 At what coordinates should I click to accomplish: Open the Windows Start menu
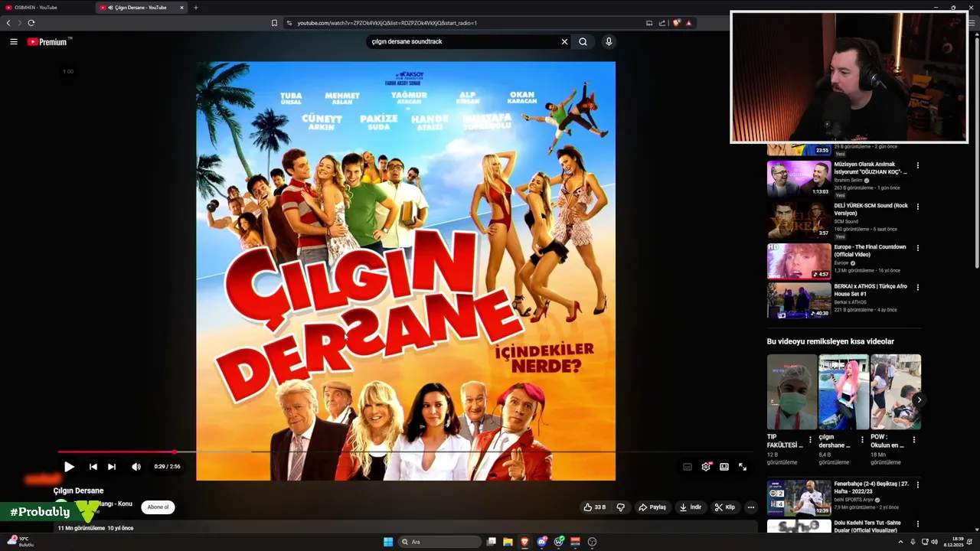(x=388, y=542)
